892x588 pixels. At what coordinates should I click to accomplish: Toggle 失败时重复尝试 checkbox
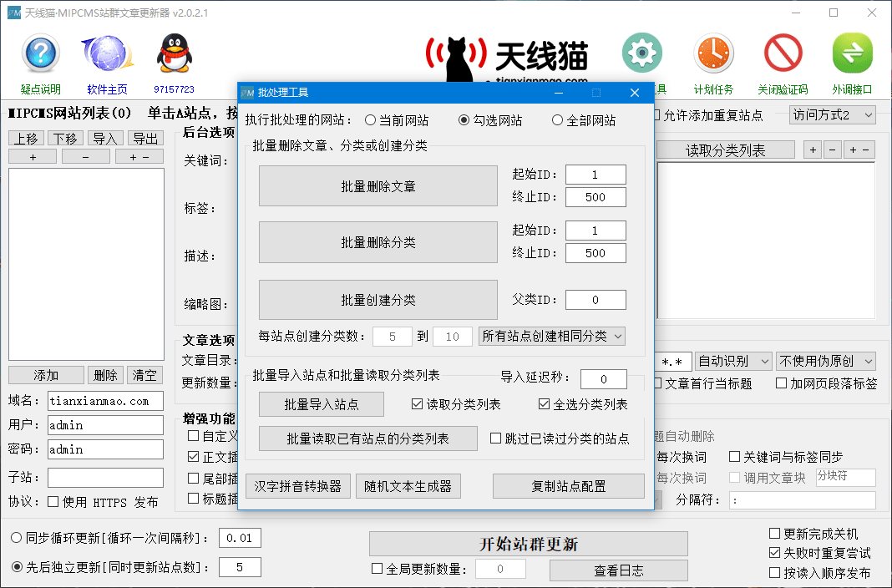tap(774, 553)
